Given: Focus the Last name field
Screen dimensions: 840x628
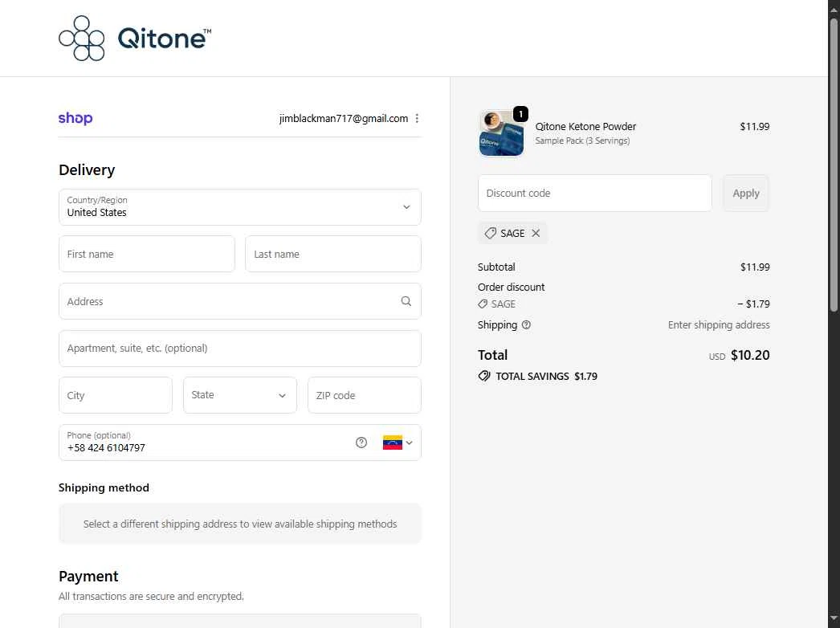Looking at the screenshot, I should pyautogui.click(x=333, y=254).
